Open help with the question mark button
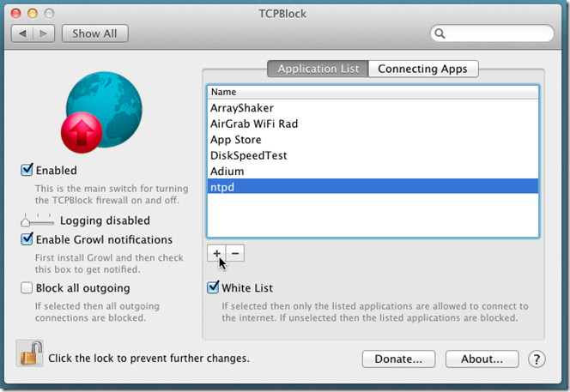Image resolution: width=570 pixels, height=392 pixels. point(537,359)
